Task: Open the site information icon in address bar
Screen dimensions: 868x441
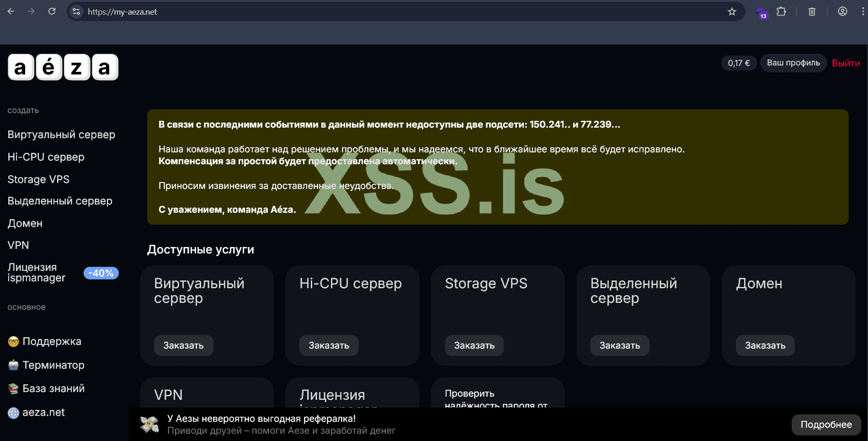Action: point(76,12)
